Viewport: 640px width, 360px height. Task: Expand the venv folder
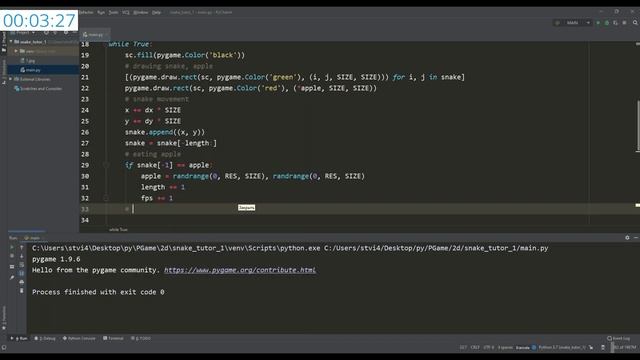tap(16, 51)
